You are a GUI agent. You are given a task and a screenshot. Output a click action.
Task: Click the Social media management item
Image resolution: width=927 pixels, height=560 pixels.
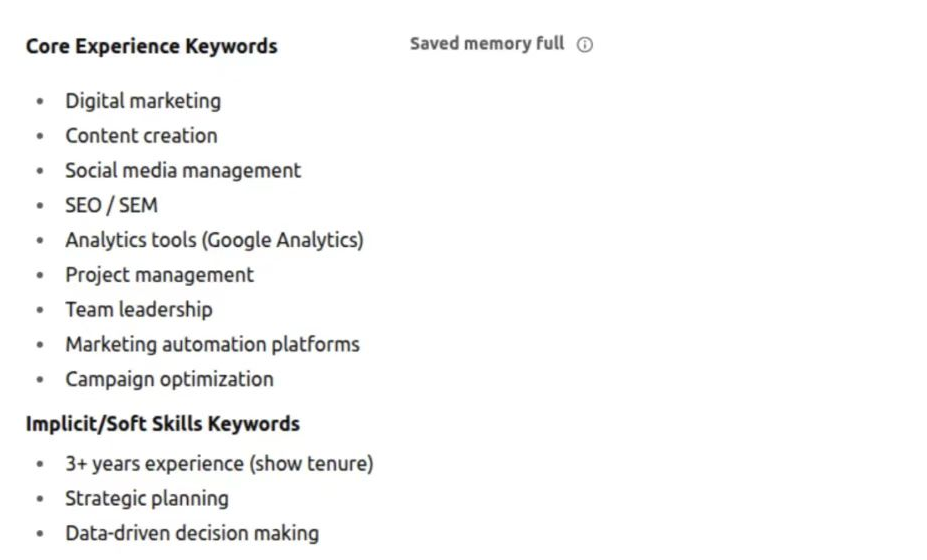183,171
